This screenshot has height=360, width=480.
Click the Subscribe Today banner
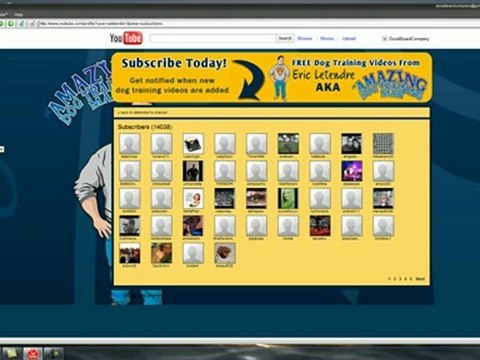coord(271,77)
